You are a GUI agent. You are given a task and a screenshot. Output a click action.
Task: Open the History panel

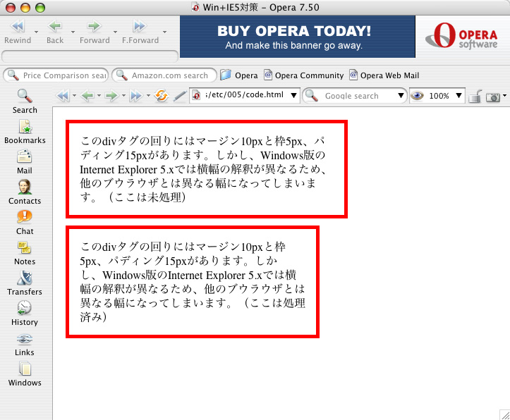[25, 313]
